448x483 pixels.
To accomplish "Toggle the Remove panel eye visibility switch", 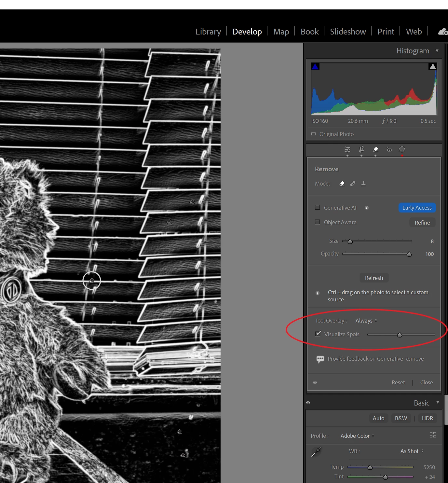I will click(x=315, y=382).
